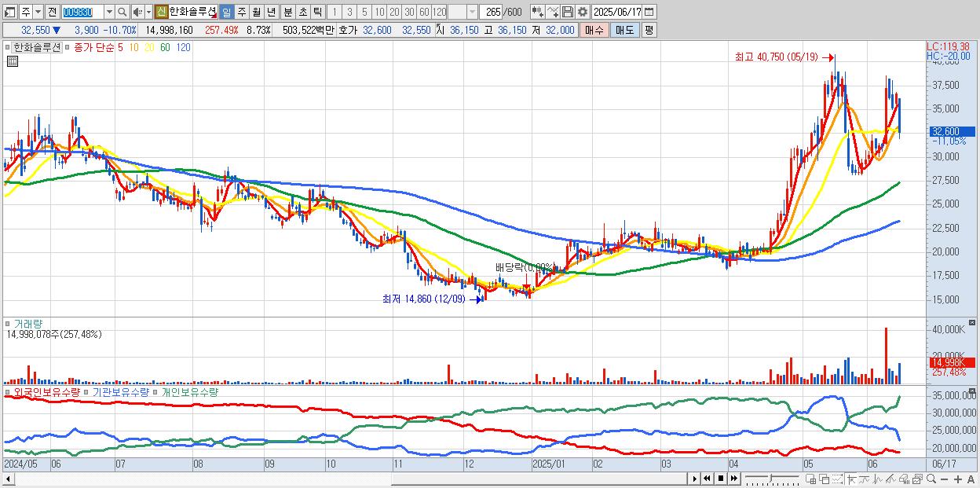Click the grid table icon below chart legend
Screen dimensions: 980x488
12,61
